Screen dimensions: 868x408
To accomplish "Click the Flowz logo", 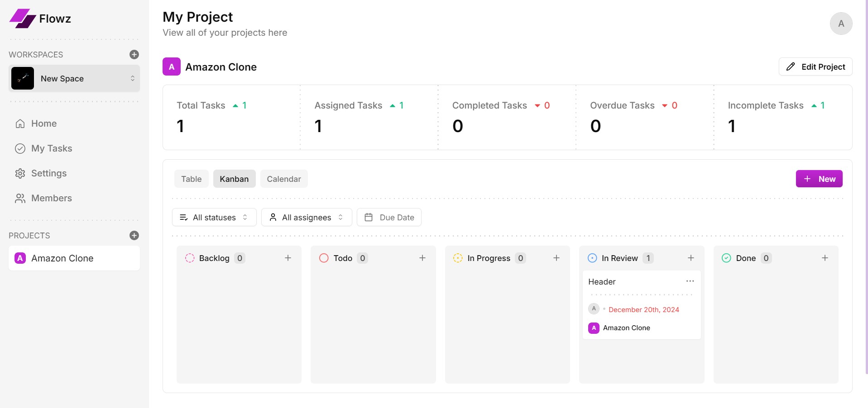I will [41, 19].
